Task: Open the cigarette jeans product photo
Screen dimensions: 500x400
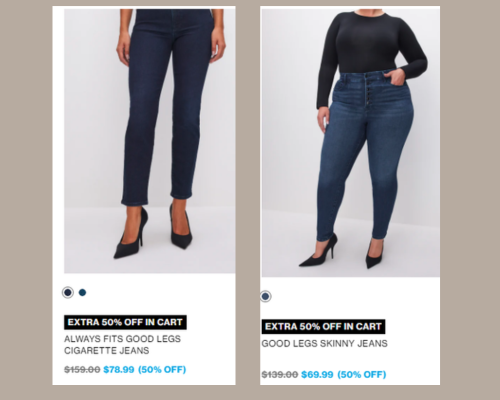Action: click(150, 141)
